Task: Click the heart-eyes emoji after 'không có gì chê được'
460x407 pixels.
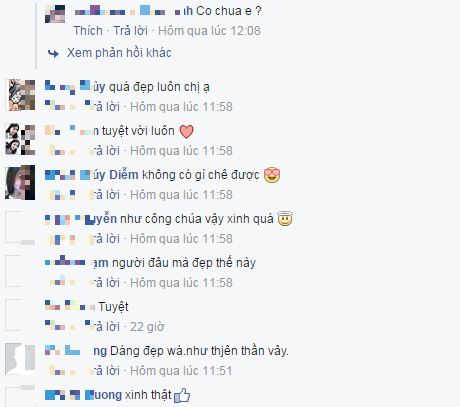Action: click(x=272, y=175)
